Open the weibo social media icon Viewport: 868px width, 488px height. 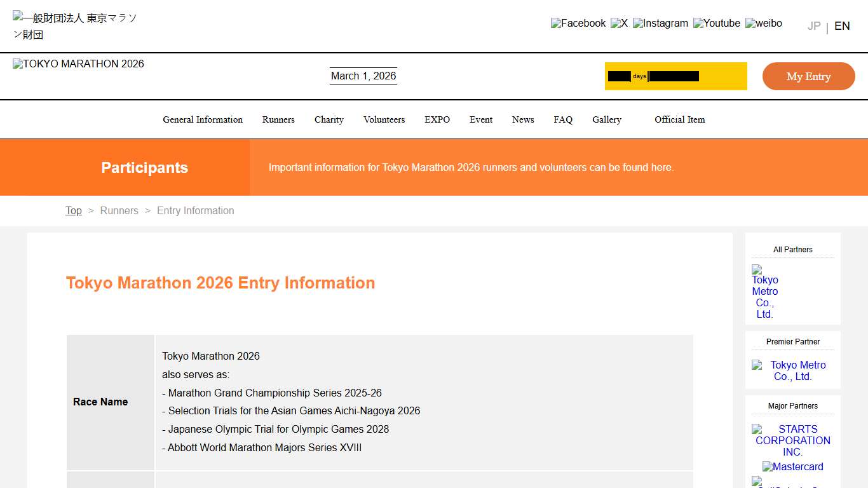763,23
